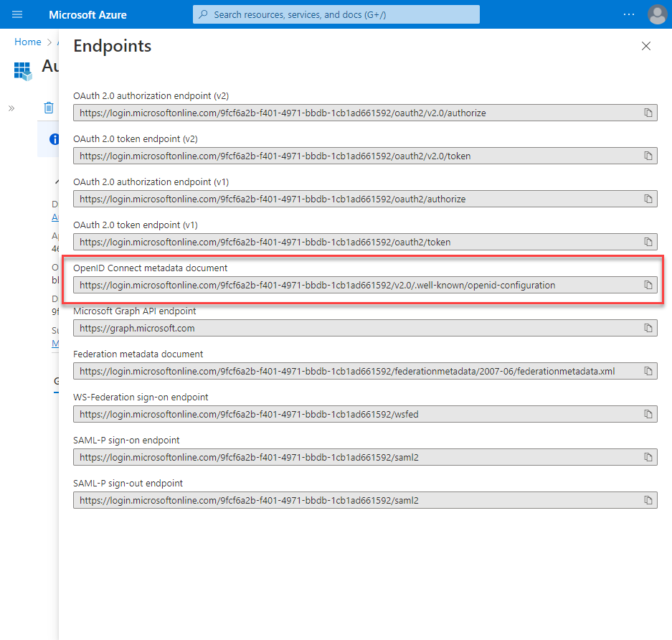The image size is (672, 640).
Task: Select the OAuth 2.0 token endpoint (v2) URL field
Action: point(365,156)
